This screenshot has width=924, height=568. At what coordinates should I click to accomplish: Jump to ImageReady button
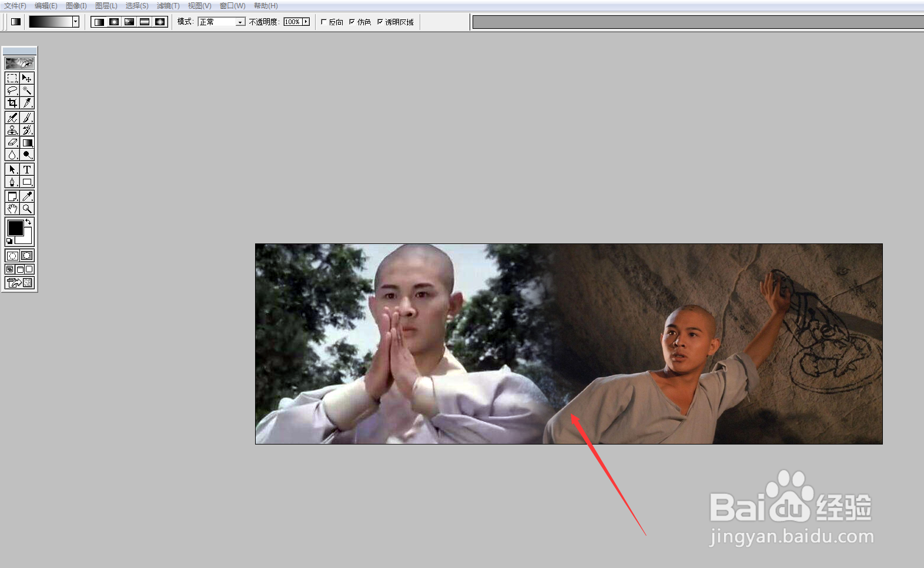tap(19, 283)
